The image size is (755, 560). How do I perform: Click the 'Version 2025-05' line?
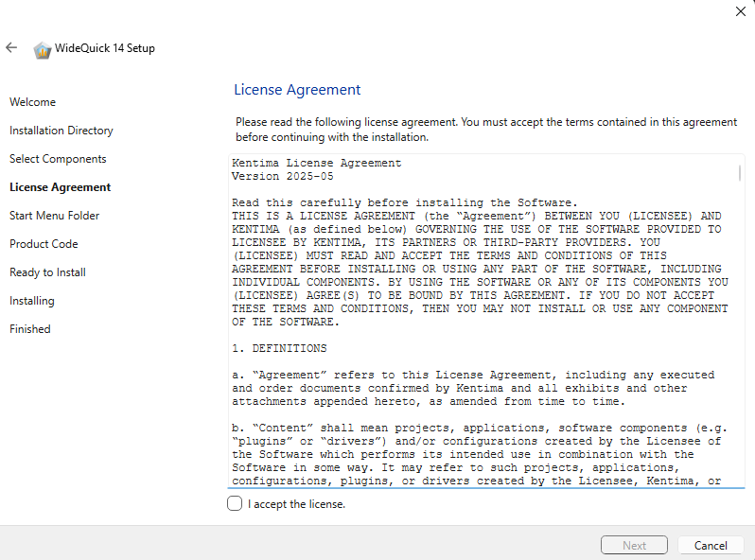click(283, 176)
